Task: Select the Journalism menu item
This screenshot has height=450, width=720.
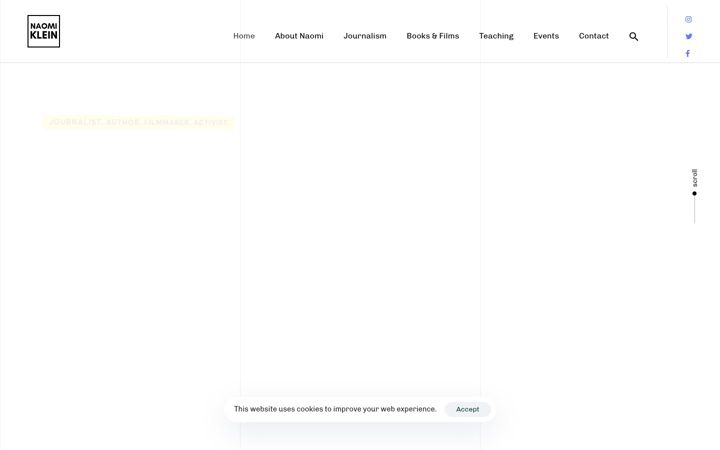Action: [x=365, y=36]
